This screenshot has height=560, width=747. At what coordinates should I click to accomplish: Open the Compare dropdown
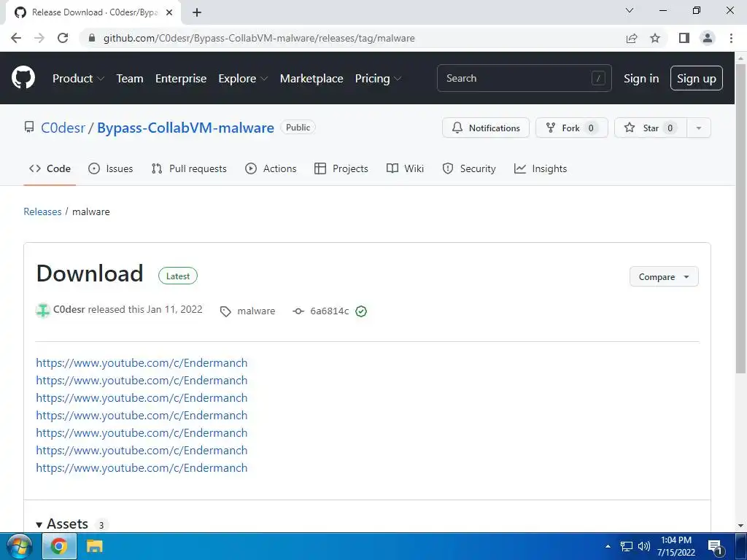(x=664, y=276)
